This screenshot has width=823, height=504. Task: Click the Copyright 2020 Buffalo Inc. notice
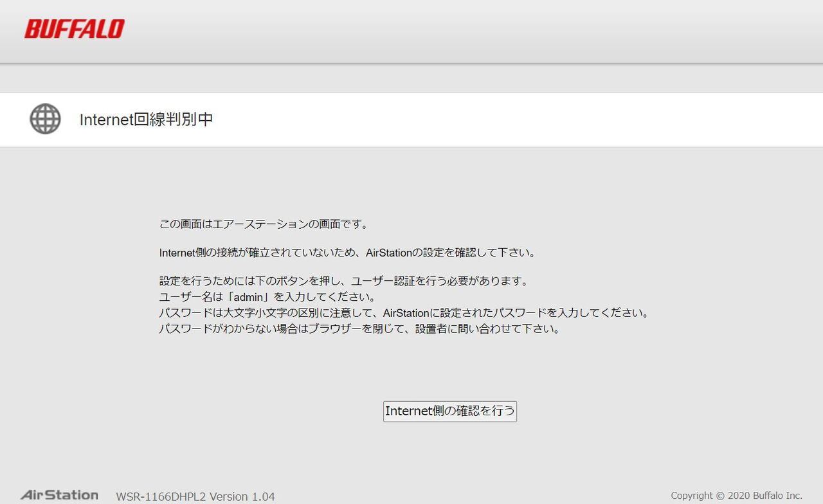click(737, 496)
